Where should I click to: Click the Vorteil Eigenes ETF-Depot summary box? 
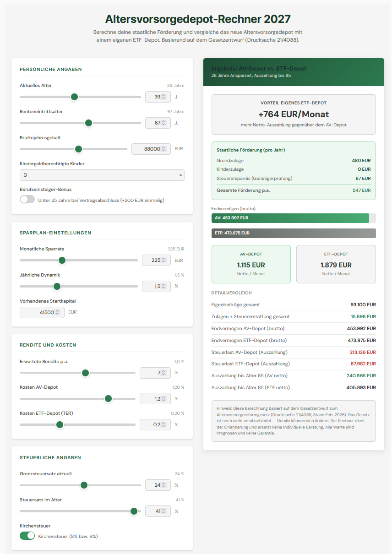pyautogui.click(x=294, y=114)
